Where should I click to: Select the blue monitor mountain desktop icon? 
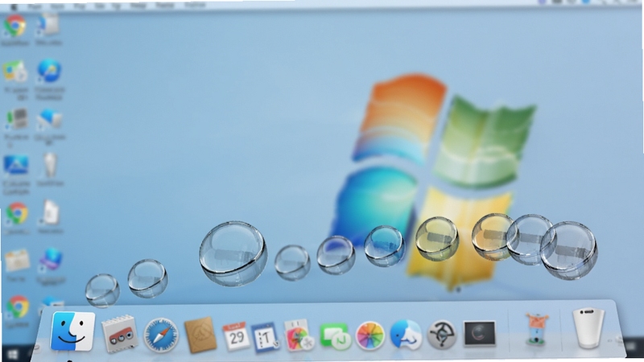(16, 166)
